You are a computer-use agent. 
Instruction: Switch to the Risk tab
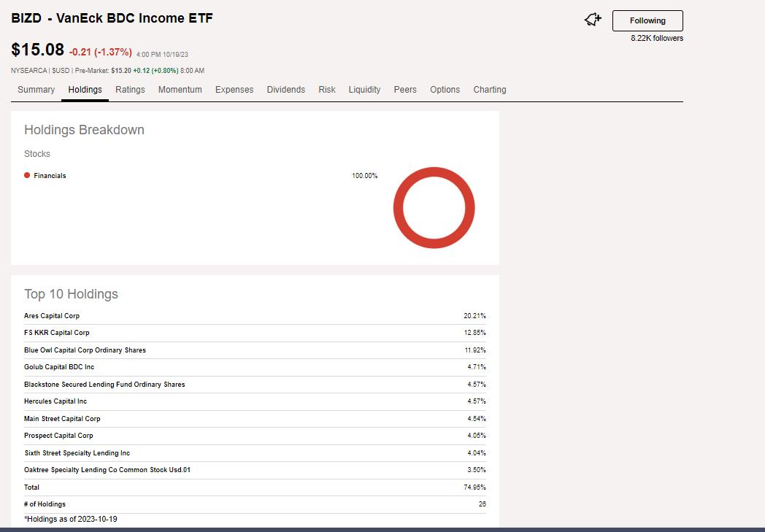tap(327, 90)
